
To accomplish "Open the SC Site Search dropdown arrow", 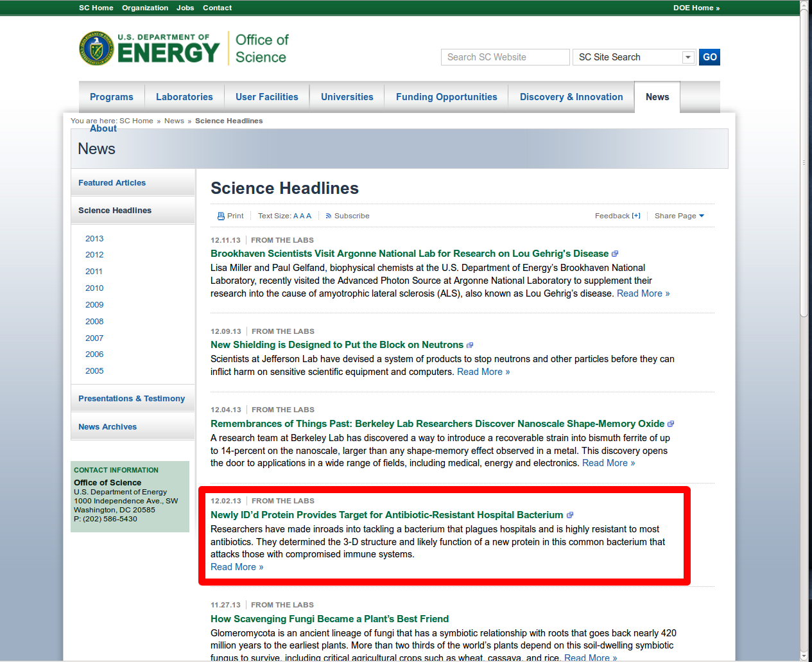I will [688, 57].
